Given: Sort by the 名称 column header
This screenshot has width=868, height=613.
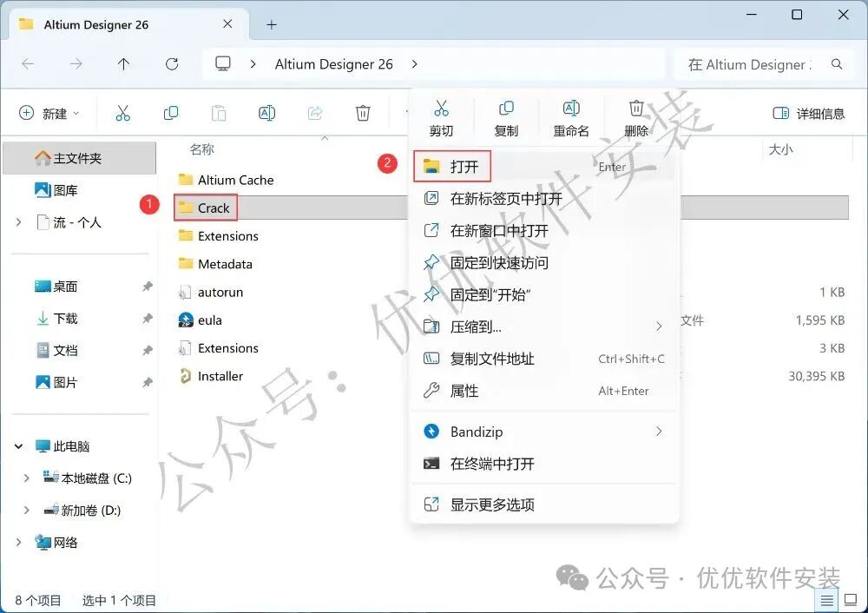Looking at the screenshot, I should pyautogui.click(x=201, y=149).
